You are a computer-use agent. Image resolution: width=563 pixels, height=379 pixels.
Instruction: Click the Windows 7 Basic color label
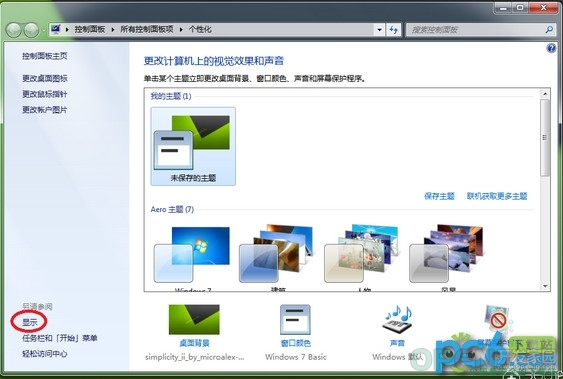point(296,357)
